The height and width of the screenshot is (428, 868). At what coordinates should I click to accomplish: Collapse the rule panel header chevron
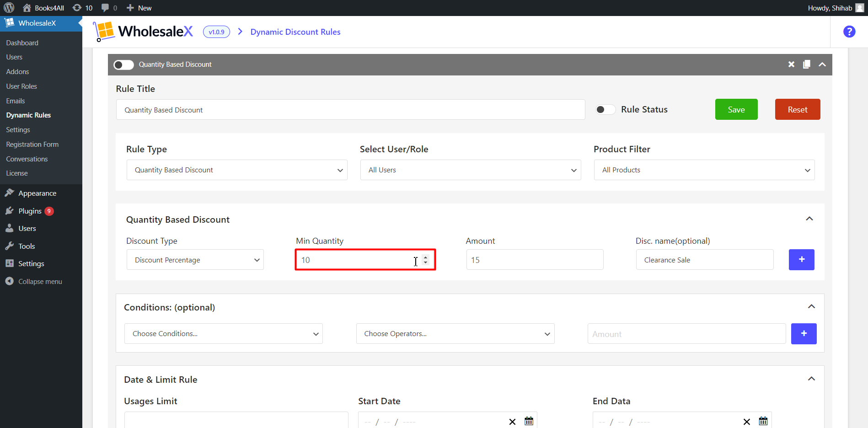822,64
